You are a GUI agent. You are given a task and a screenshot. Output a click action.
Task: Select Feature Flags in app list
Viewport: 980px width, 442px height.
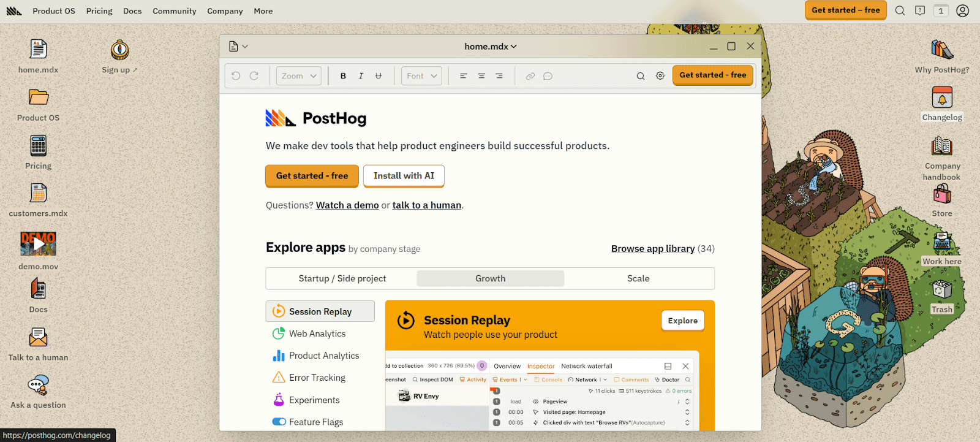(320, 422)
